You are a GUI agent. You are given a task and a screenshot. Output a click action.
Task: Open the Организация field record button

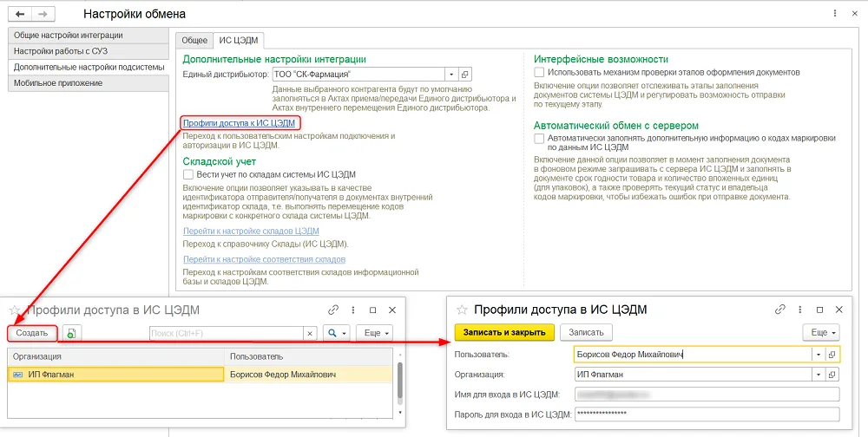[832, 375]
